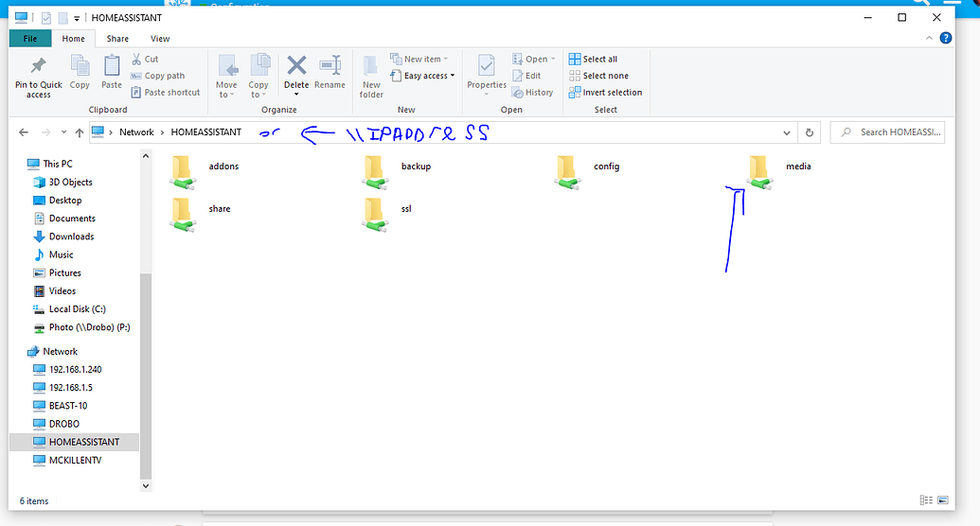
Task: Click Paste shortcut command
Action: click(166, 93)
